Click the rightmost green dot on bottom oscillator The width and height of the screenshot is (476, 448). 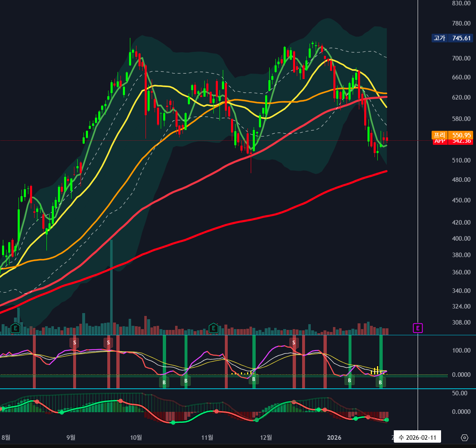(x=386, y=420)
